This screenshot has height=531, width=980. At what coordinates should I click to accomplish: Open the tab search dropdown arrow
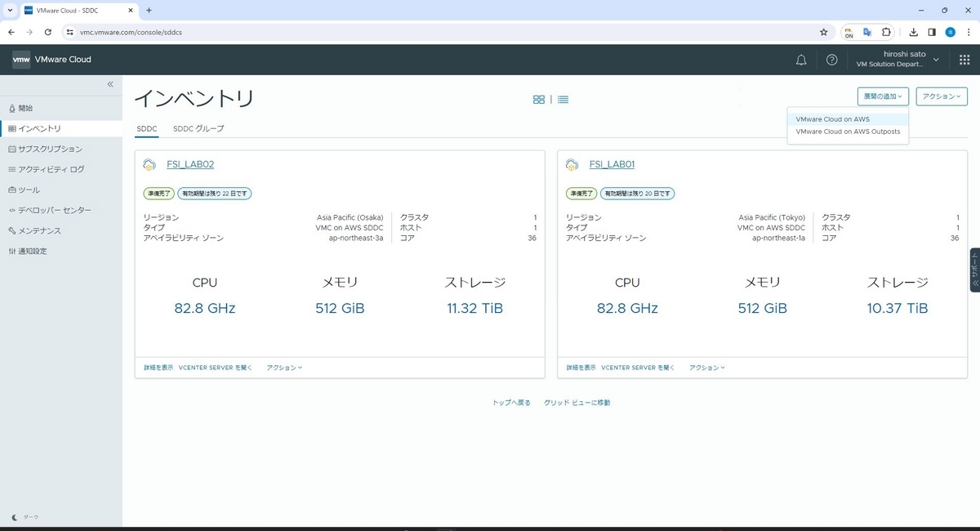(x=9, y=10)
